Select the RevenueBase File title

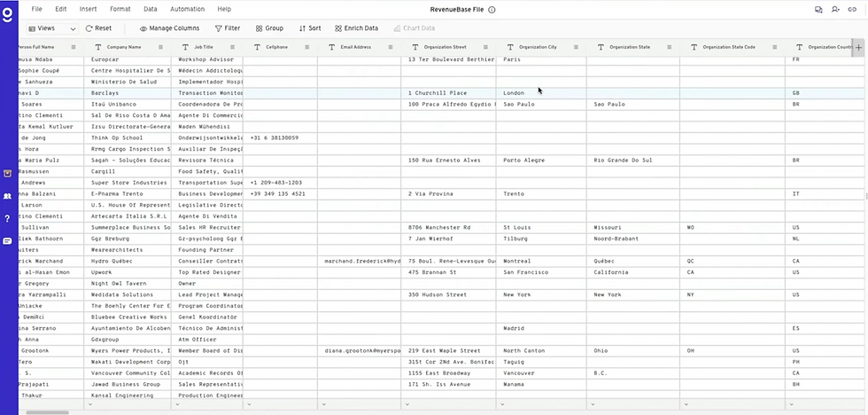(x=457, y=10)
